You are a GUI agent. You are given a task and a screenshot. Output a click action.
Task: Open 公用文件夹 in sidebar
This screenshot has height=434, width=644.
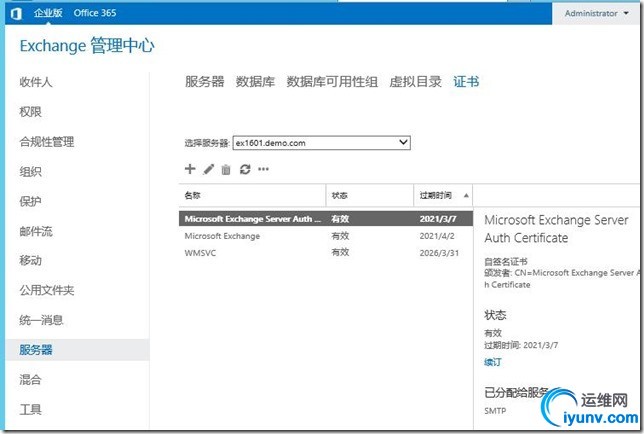click(x=47, y=290)
